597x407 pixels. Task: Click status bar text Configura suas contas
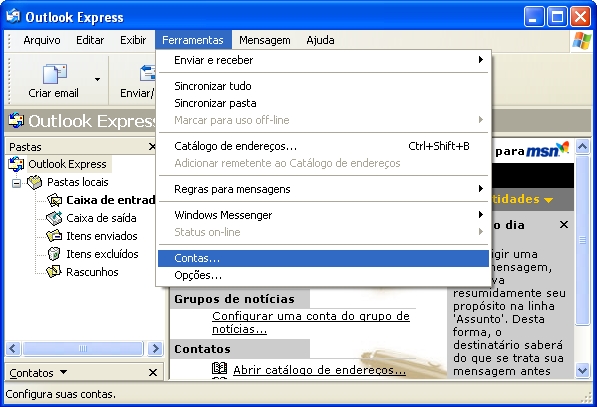[61, 394]
